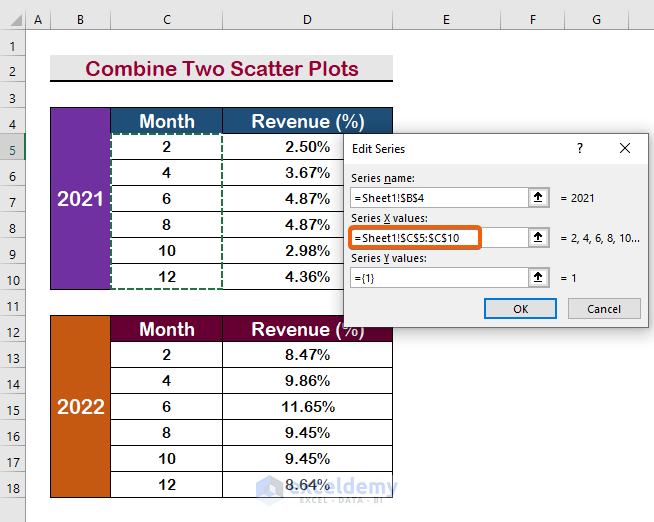Click the select-all corner of the worksheet

[x=12, y=19]
